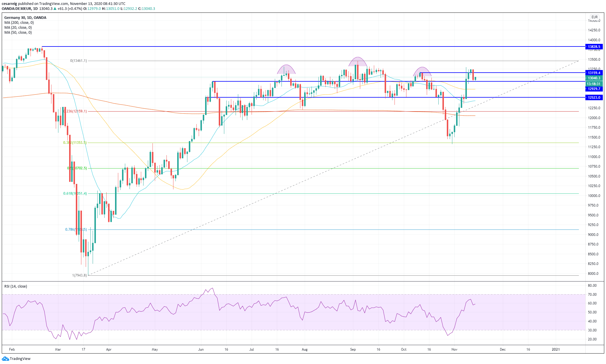The image size is (606, 364).
Task: Click the 80.00 RSI axis tick
Action: click(592, 286)
